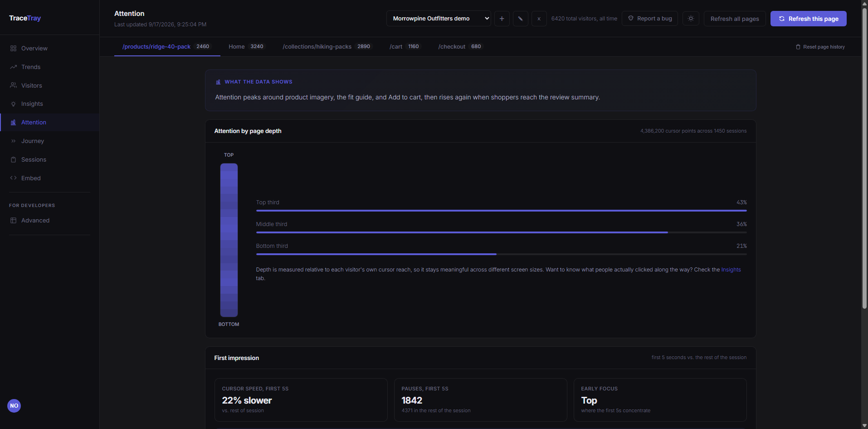Follow the Insights link in depth note
This screenshot has width=868, height=429.
[731, 270]
